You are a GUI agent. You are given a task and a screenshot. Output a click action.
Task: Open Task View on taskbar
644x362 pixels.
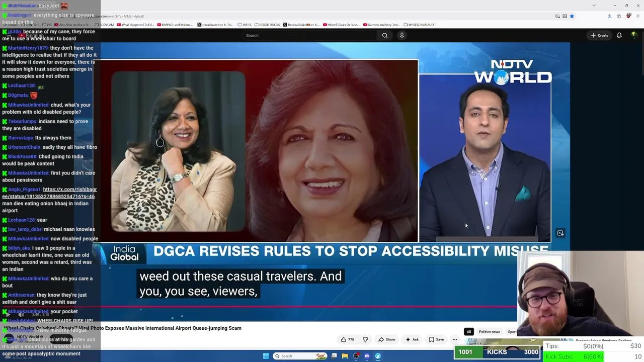click(x=334, y=356)
